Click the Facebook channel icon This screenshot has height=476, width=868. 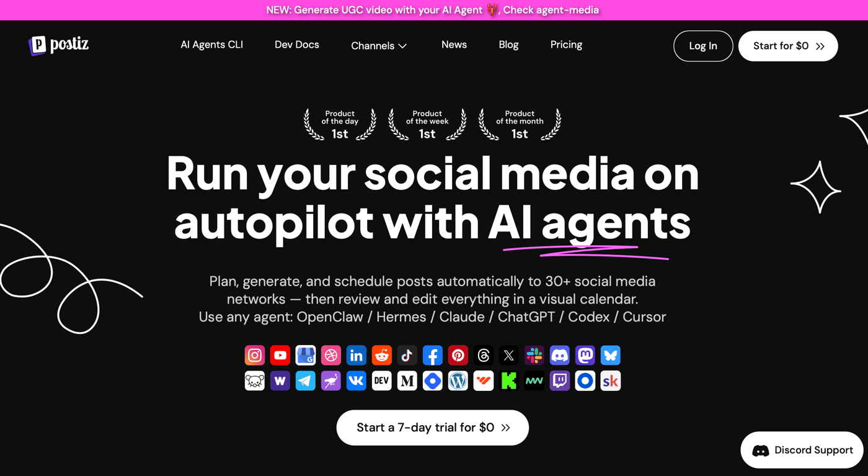[x=433, y=355]
